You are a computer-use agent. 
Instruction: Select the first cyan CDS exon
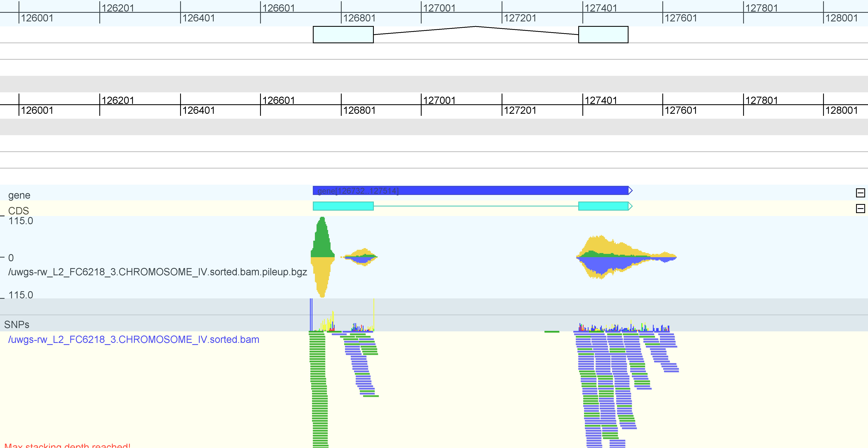(x=343, y=206)
